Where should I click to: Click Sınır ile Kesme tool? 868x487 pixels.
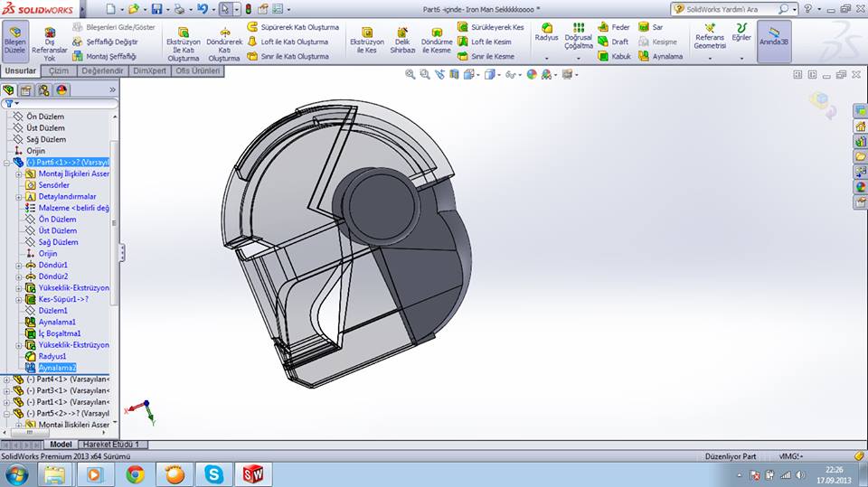pyautogui.click(x=486, y=56)
